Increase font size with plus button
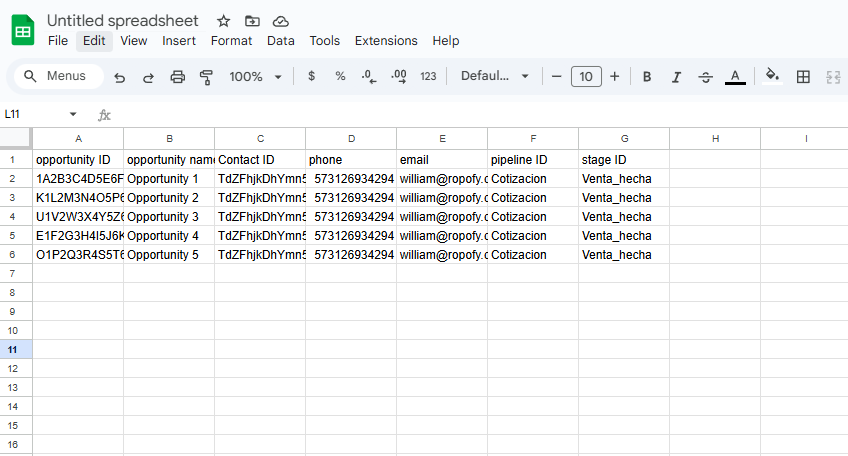Viewport: 848px width, 456px height. (x=614, y=77)
